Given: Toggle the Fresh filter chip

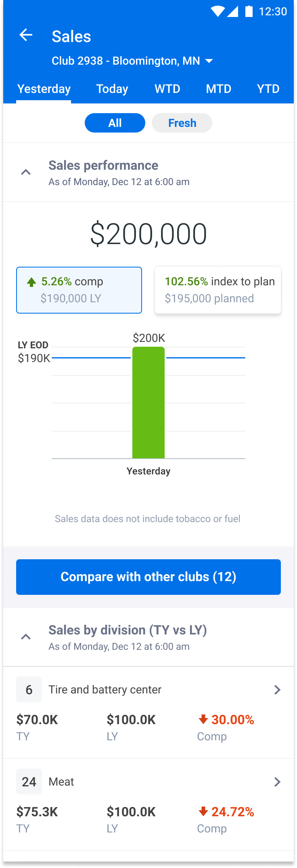Looking at the screenshot, I should click(182, 123).
